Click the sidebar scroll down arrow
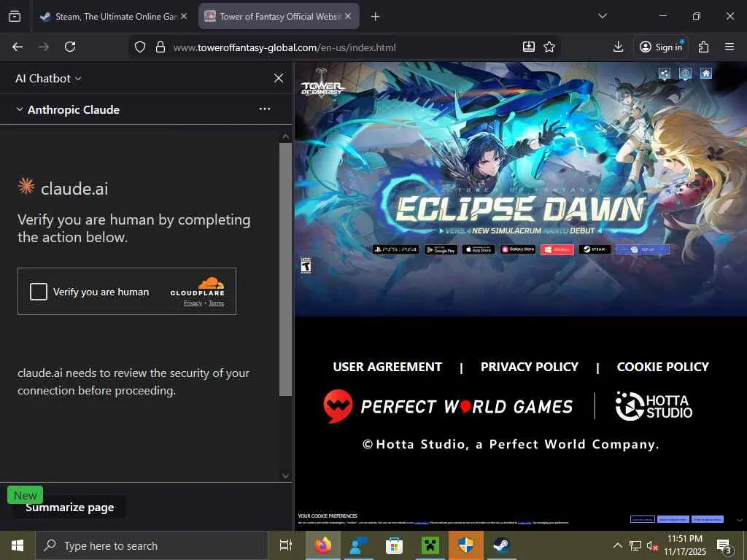This screenshot has width=747, height=560. [x=285, y=475]
